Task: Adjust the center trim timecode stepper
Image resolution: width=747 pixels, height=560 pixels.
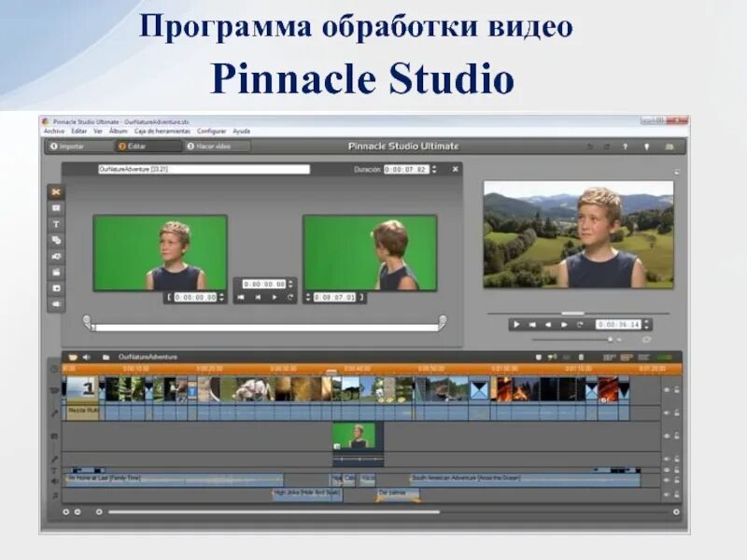Action: click(290, 285)
